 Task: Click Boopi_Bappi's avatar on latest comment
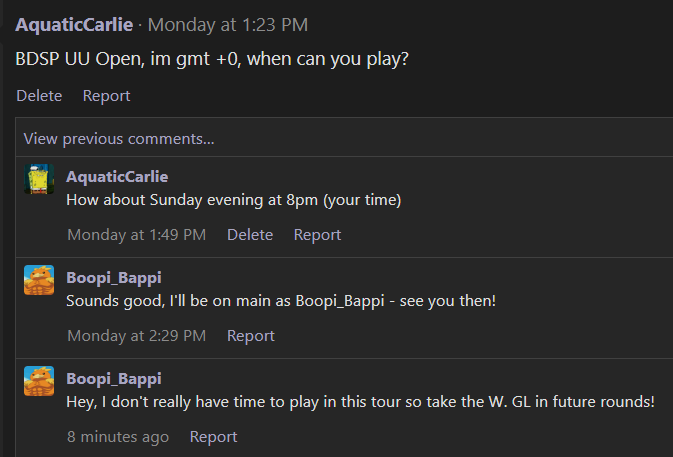pos(39,381)
